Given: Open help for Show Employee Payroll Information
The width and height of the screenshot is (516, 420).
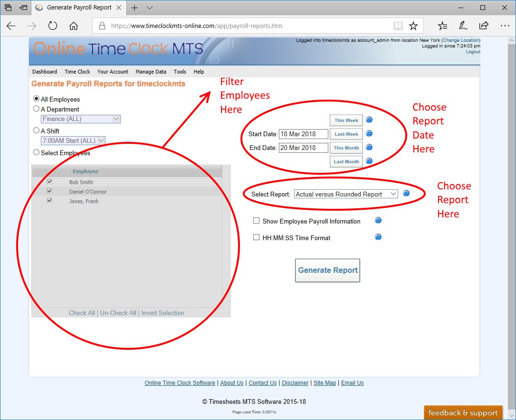Looking at the screenshot, I should tap(378, 220).
